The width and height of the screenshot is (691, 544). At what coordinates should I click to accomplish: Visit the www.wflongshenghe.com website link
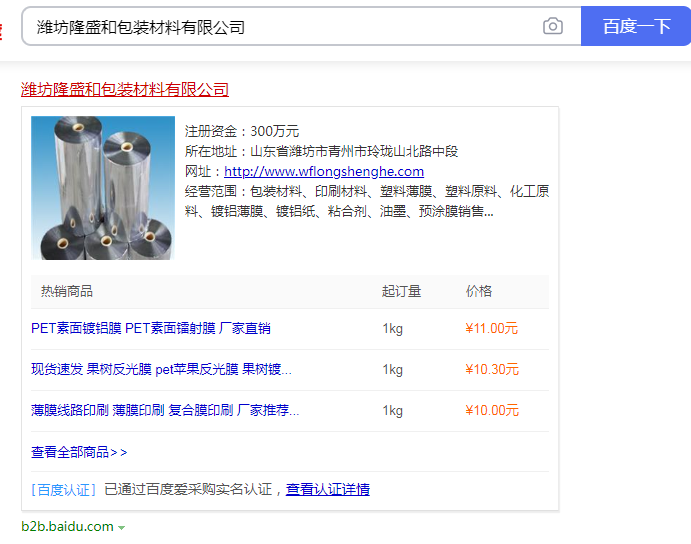(323, 171)
